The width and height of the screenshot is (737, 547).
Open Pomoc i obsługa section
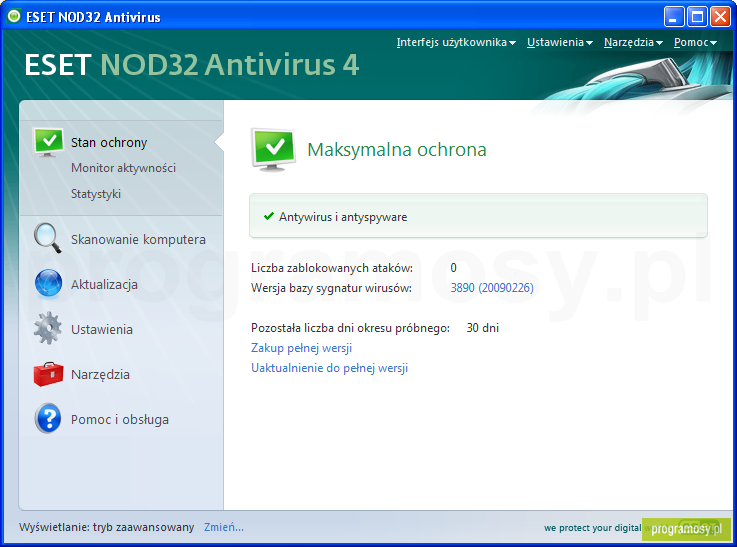[120, 419]
